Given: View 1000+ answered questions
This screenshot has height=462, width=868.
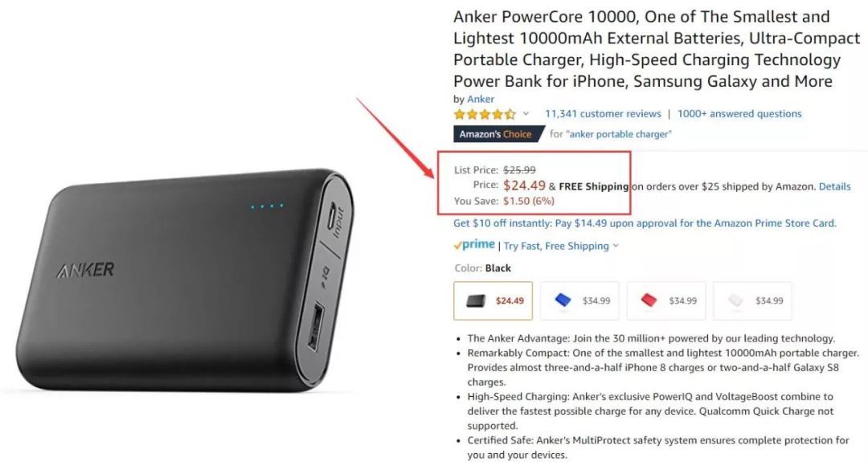Looking at the screenshot, I should pos(739,114).
